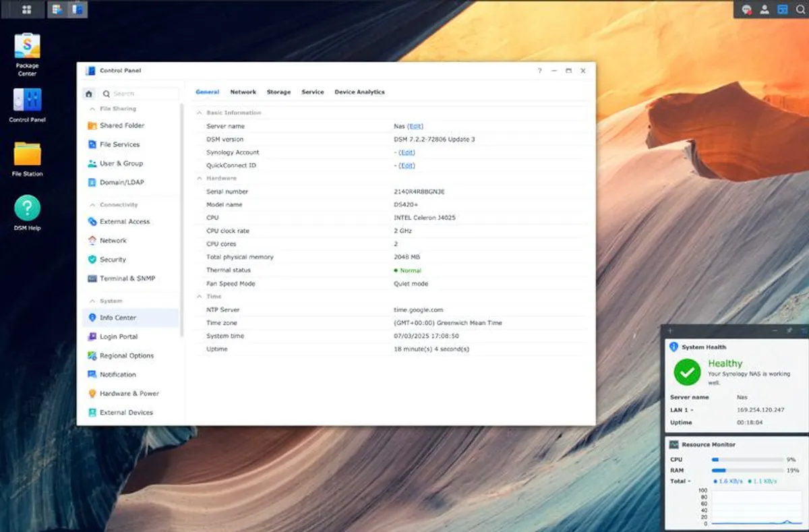The image size is (809, 532).
Task: Open user Options person icon
Action: click(765, 9)
